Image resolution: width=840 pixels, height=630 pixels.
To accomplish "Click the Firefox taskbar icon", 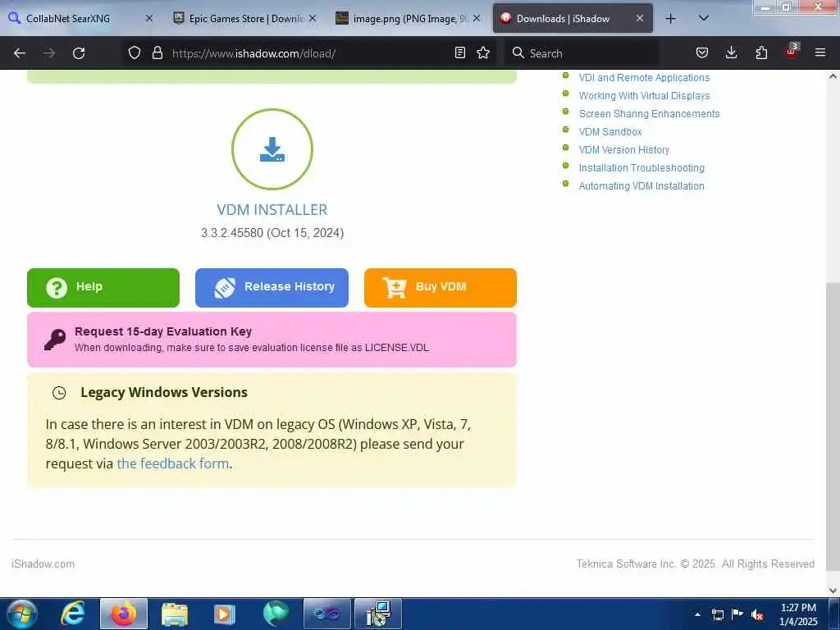I will coord(124,614).
